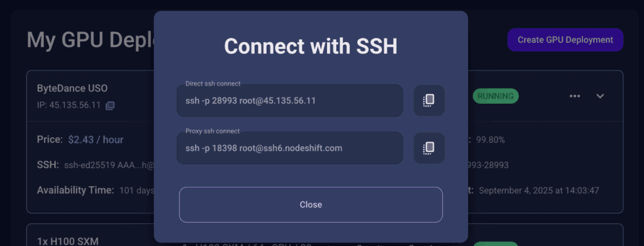This screenshot has width=644, height=246.
Task: Open the 1x H100 SXM deployment
Action: (x=68, y=241)
